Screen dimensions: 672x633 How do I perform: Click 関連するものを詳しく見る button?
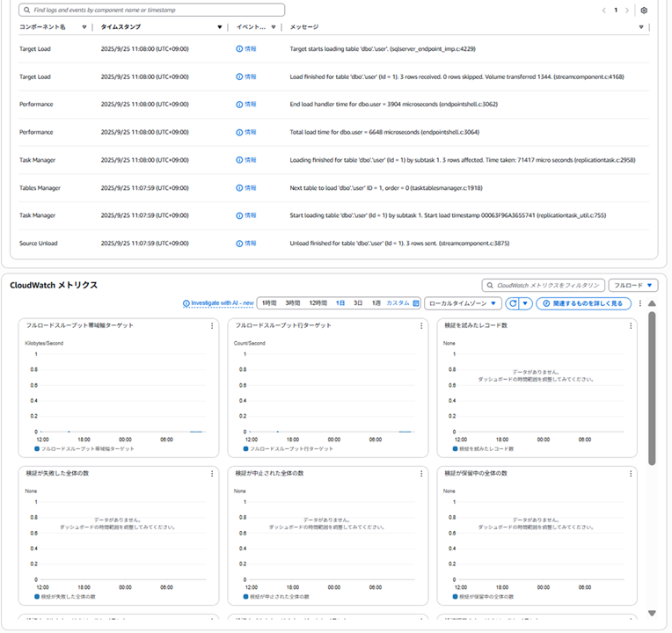[x=584, y=303]
